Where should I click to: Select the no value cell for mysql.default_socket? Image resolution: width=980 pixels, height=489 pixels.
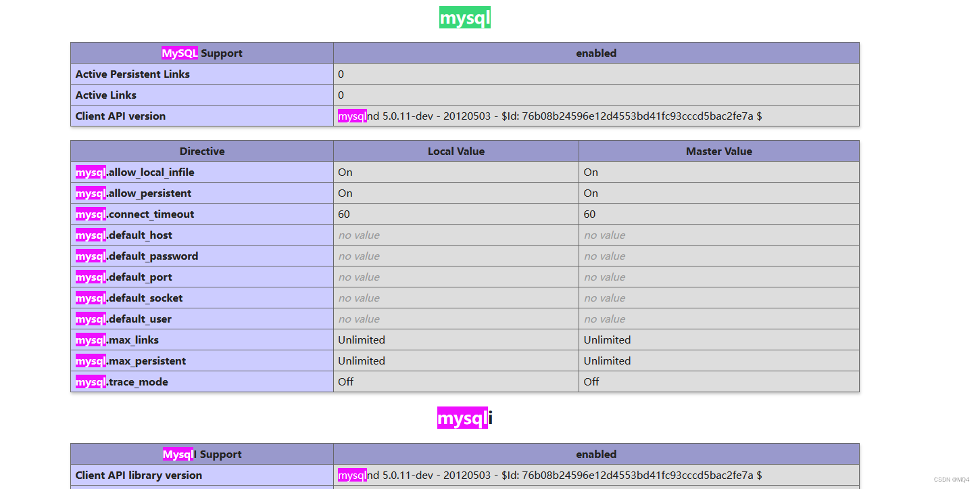point(359,298)
